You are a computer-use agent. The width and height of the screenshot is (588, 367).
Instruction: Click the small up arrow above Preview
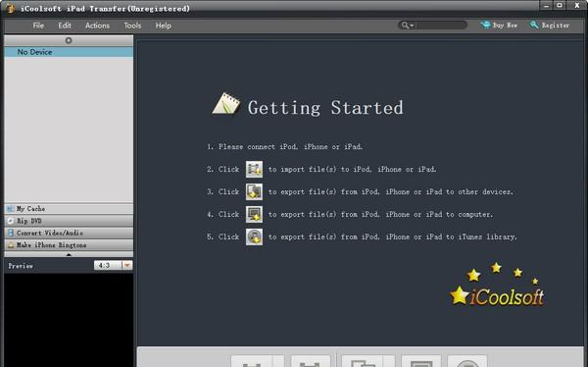[69, 254]
